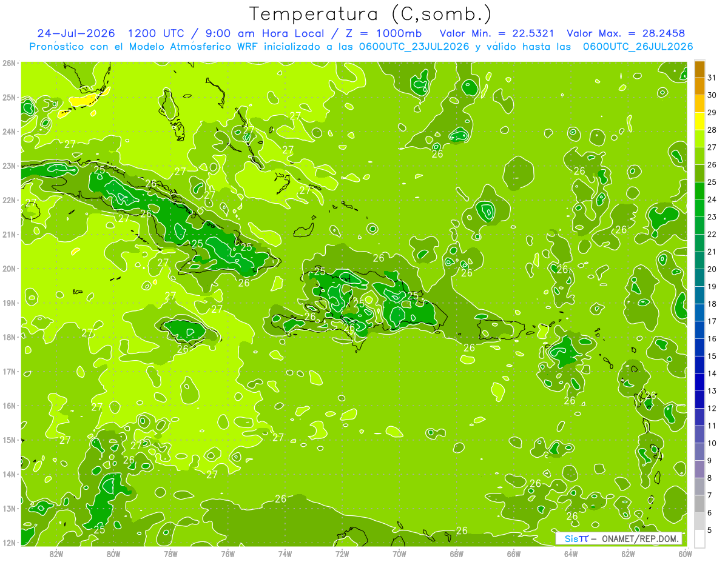This screenshot has height=562, width=728.
Task: Click the gold legend swatch between 29 and 30
Action: (x=699, y=104)
